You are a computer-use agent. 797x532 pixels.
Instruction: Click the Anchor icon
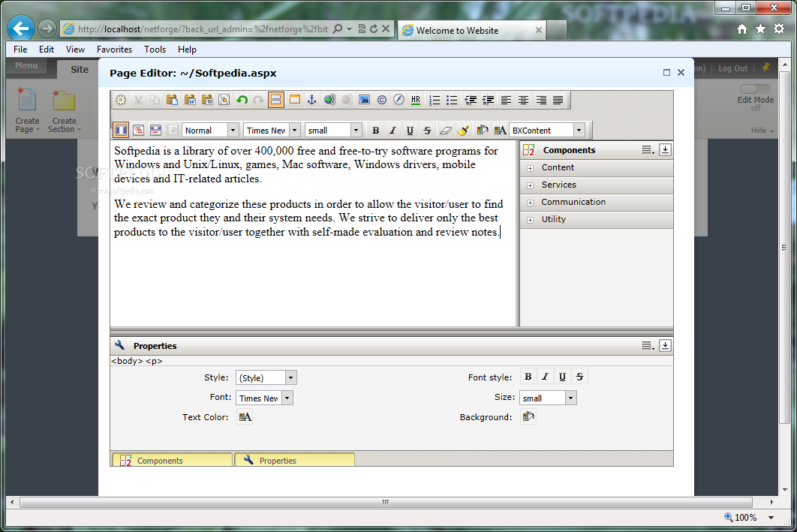coord(312,100)
